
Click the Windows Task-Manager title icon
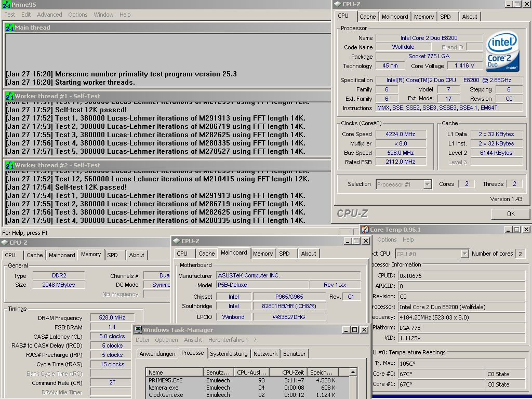point(138,330)
